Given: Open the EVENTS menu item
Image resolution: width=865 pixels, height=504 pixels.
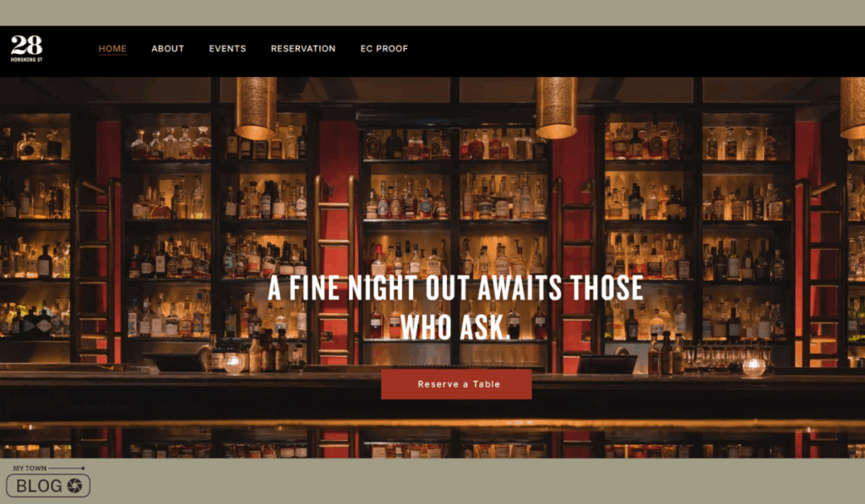Looking at the screenshot, I should [x=227, y=48].
